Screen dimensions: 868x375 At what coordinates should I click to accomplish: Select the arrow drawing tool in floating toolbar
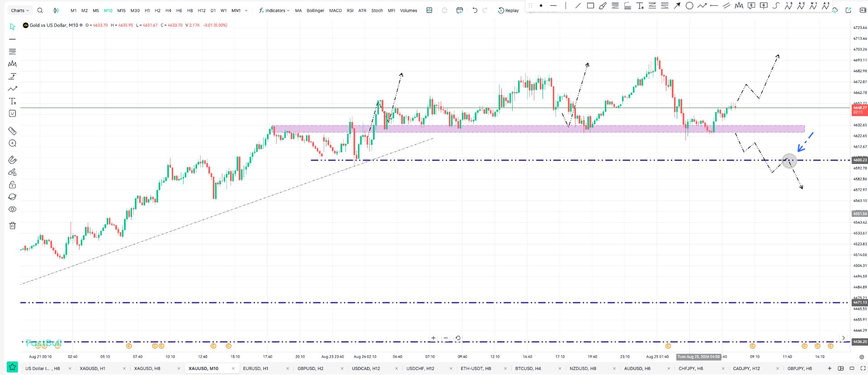[677, 6]
